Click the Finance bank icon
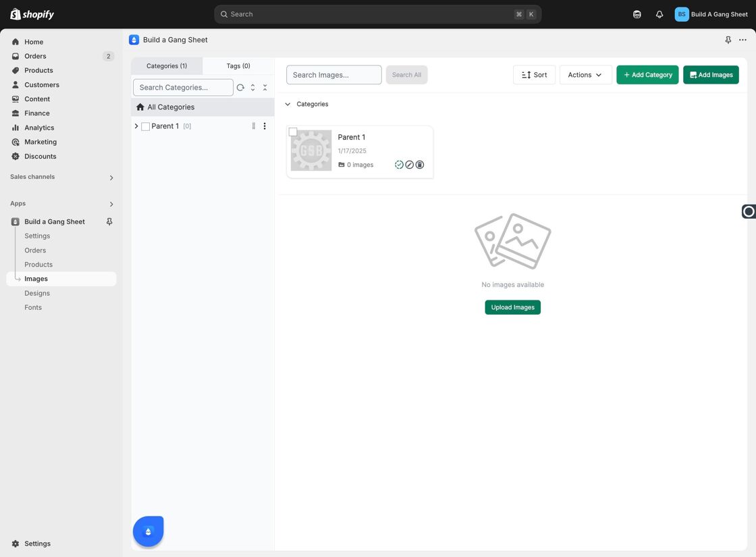 (x=16, y=113)
